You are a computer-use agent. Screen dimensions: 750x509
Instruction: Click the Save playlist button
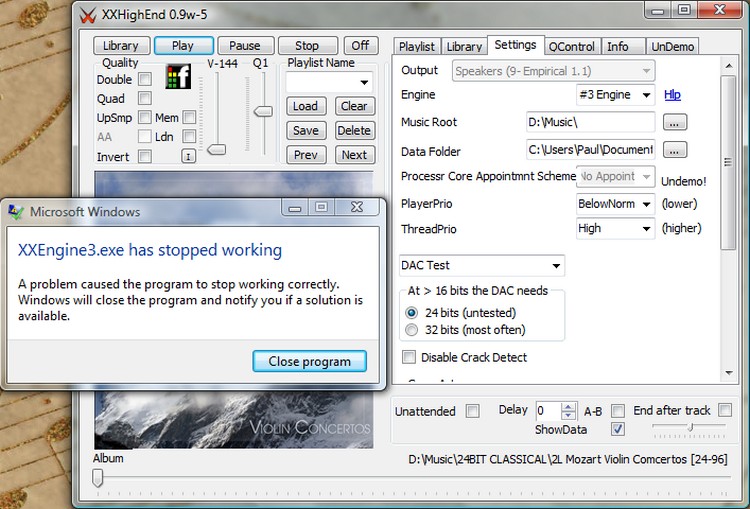(306, 131)
